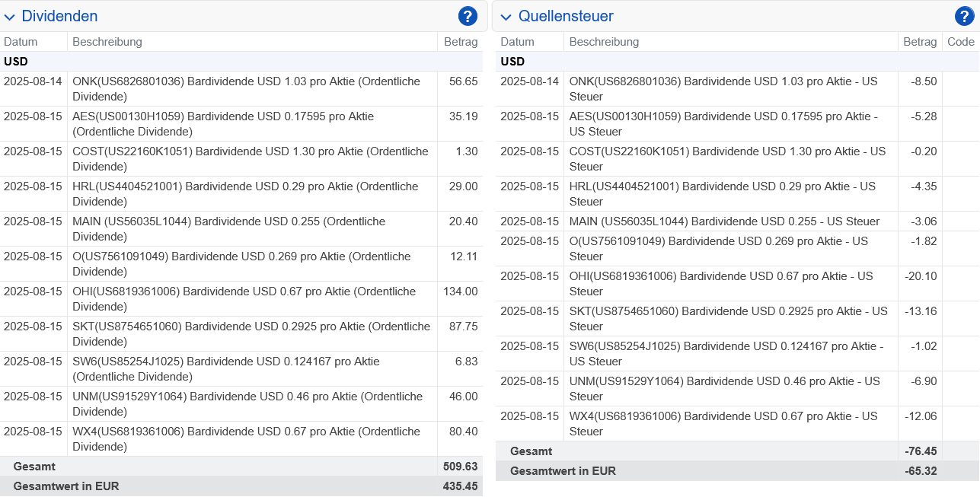The height and width of the screenshot is (497, 980).
Task: Click COST dividend amount 1.30
Action: [467, 151]
